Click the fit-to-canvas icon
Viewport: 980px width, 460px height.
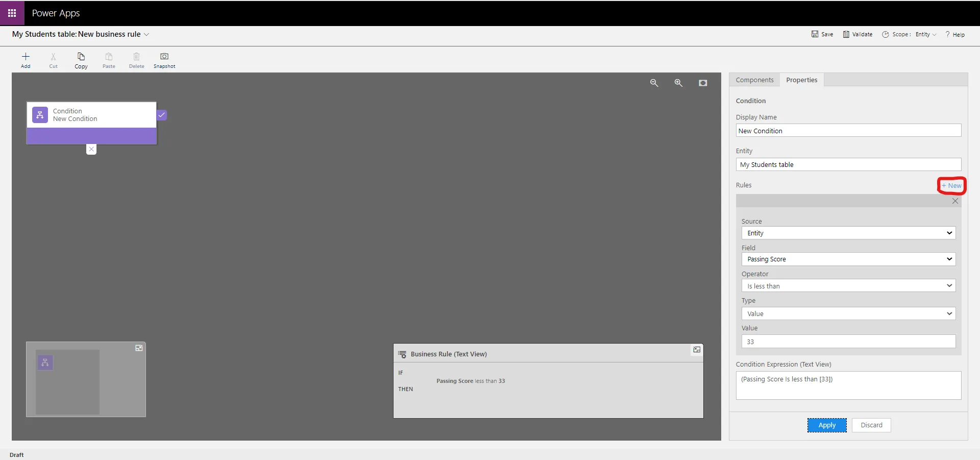click(x=703, y=83)
